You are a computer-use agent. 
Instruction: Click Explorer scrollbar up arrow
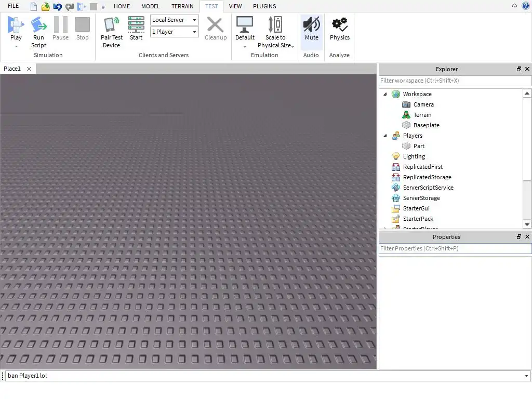pos(527,94)
